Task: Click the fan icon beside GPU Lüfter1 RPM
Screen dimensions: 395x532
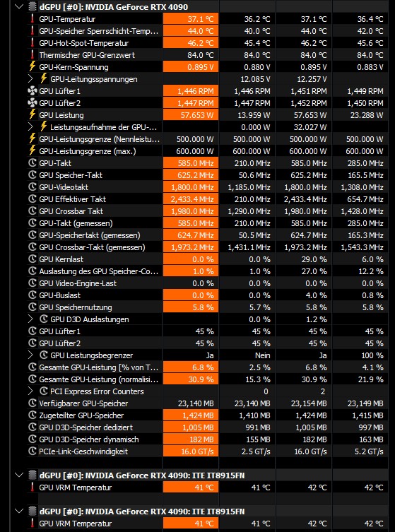Action: click(x=33, y=91)
